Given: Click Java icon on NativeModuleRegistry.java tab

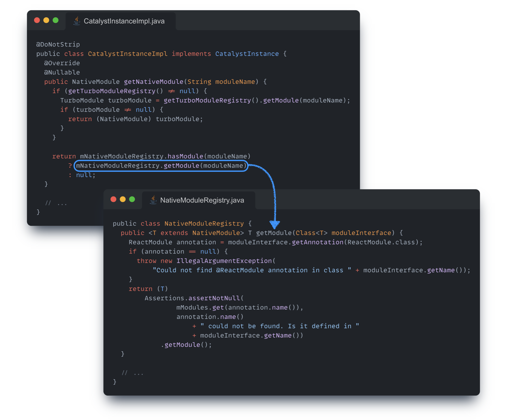Looking at the screenshot, I should pos(153,200).
